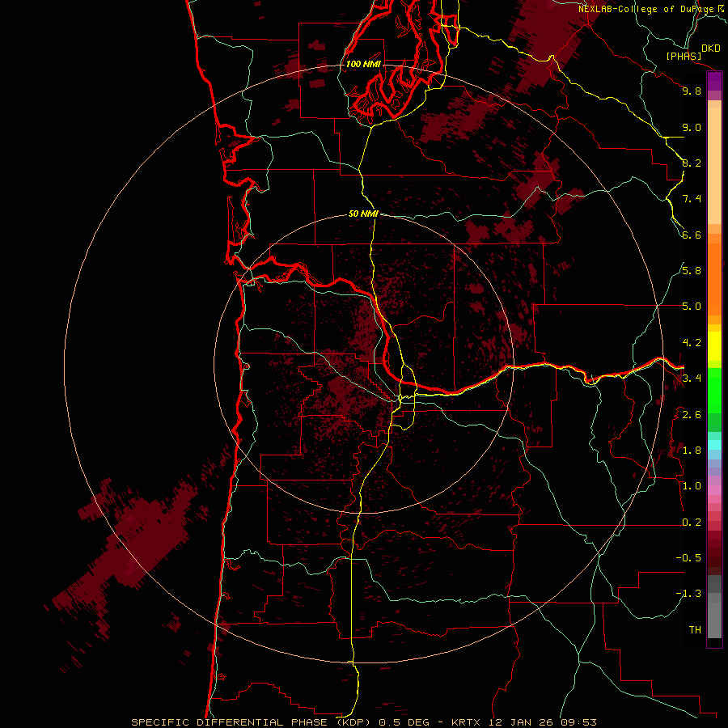This screenshot has width=728, height=728.
Task: Click the [PHAS] legend label
Action: pyautogui.click(x=684, y=57)
